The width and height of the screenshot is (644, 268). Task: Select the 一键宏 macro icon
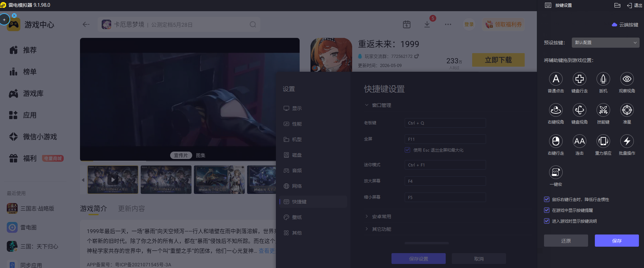click(x=556, y=172)
